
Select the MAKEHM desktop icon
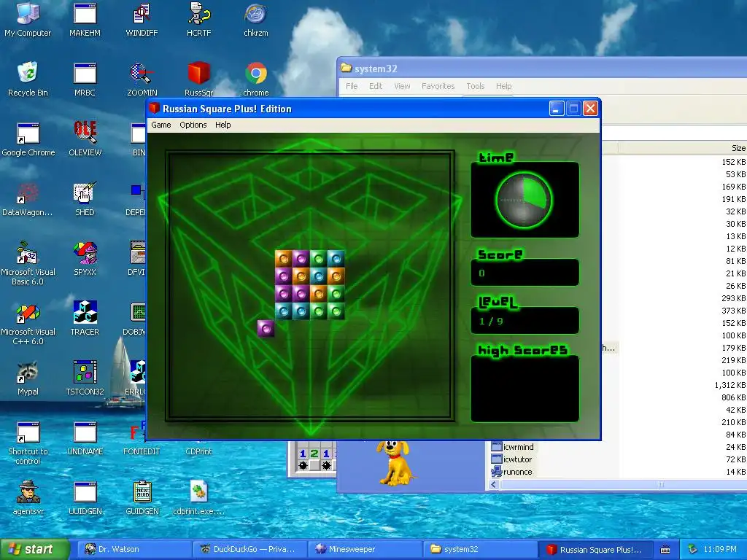(x=85, y=19)
